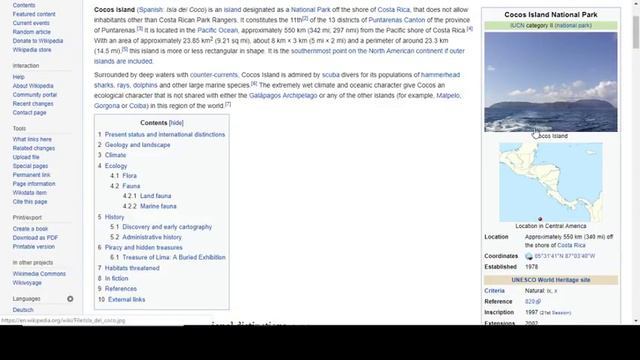The image size is (640, 360).
Task: Follow the National Park link in the intro
Action: 310,9
